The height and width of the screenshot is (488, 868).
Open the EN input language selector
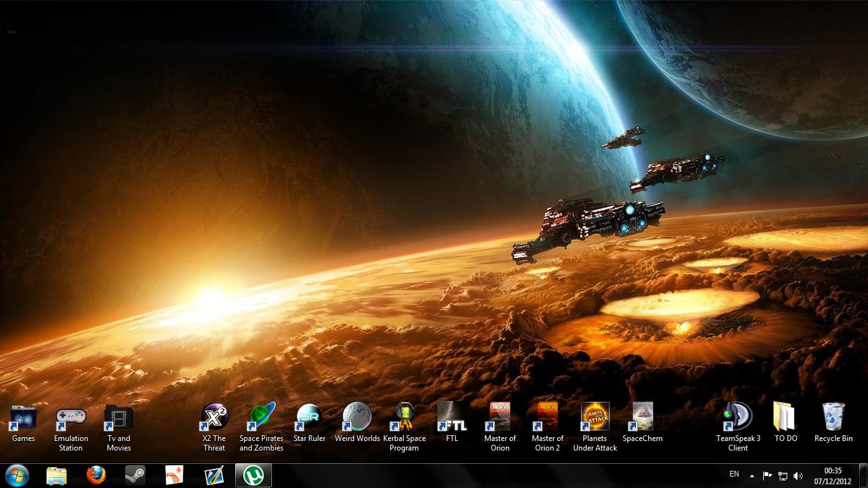[x=734, y=474]
